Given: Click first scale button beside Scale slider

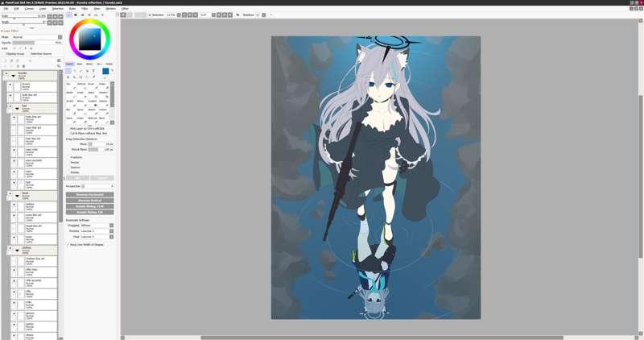Looking at the screenshot, I should tap(50, 16).
